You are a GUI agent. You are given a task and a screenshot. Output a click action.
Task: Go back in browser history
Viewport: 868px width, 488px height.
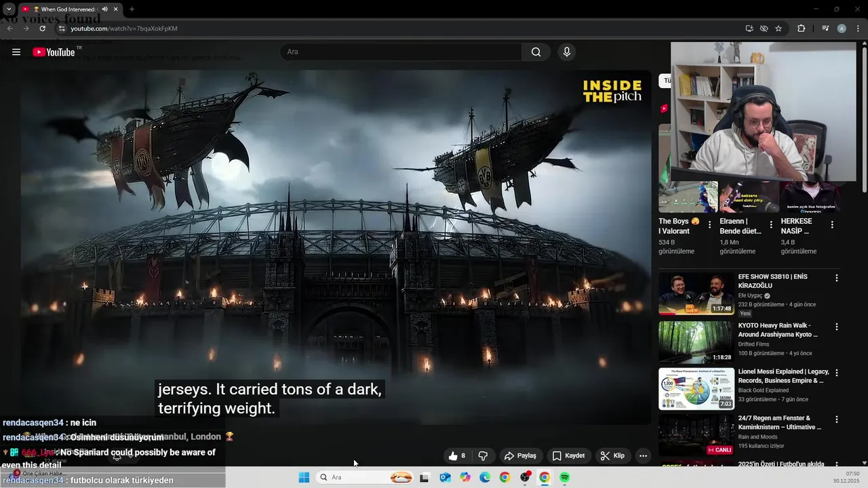click(10, 28)
